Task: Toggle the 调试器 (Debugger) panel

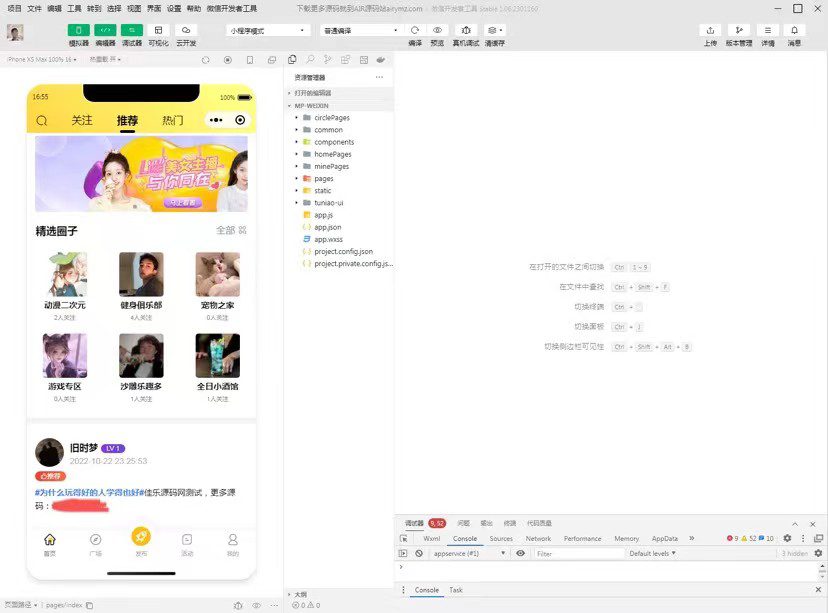Action: coord(132,32)
